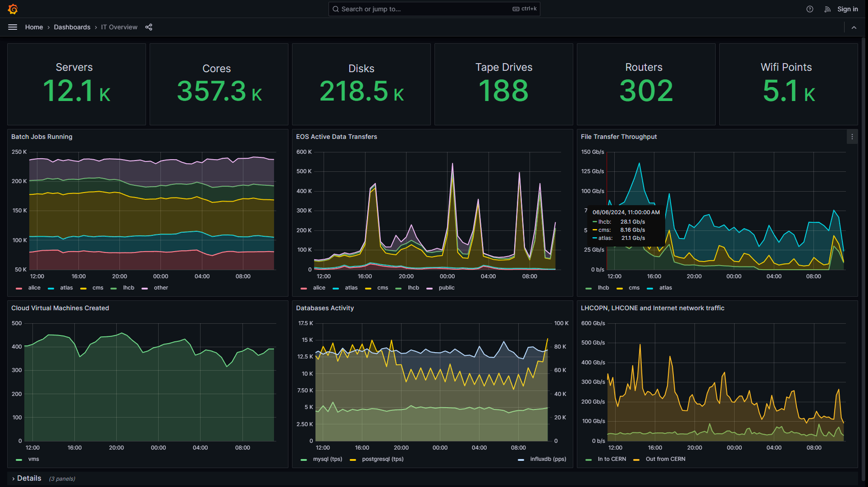The image size is (868, 487).
Task: Click the help question mark icon
Action: coord(809,9)
